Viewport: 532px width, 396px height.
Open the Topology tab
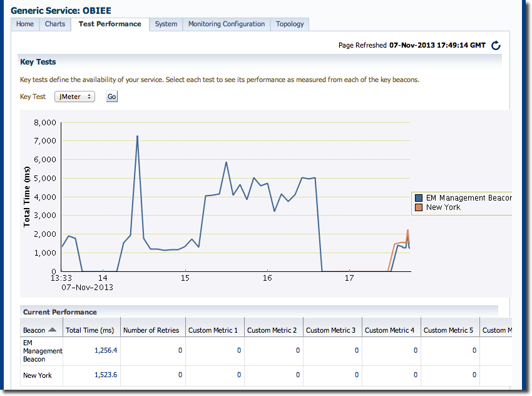290,24
